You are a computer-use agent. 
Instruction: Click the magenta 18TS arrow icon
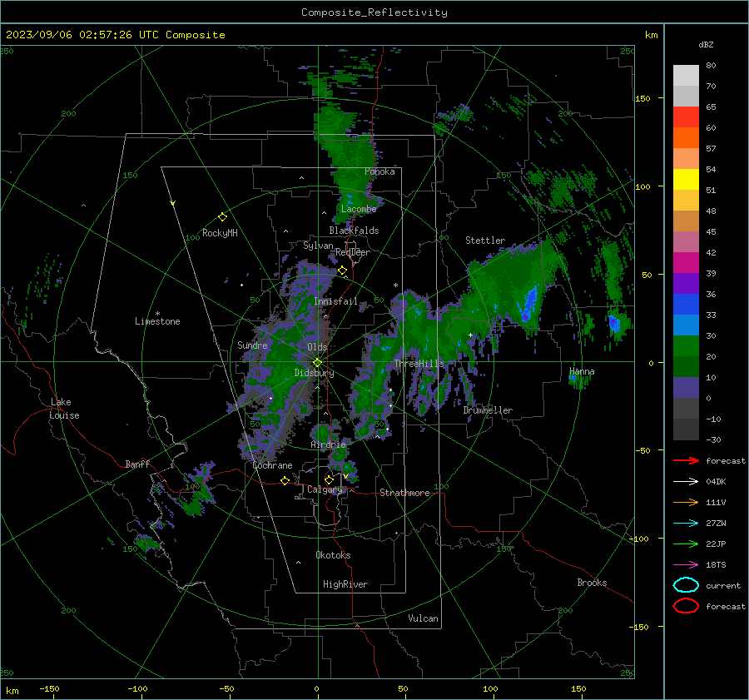(x=686, y=565)
